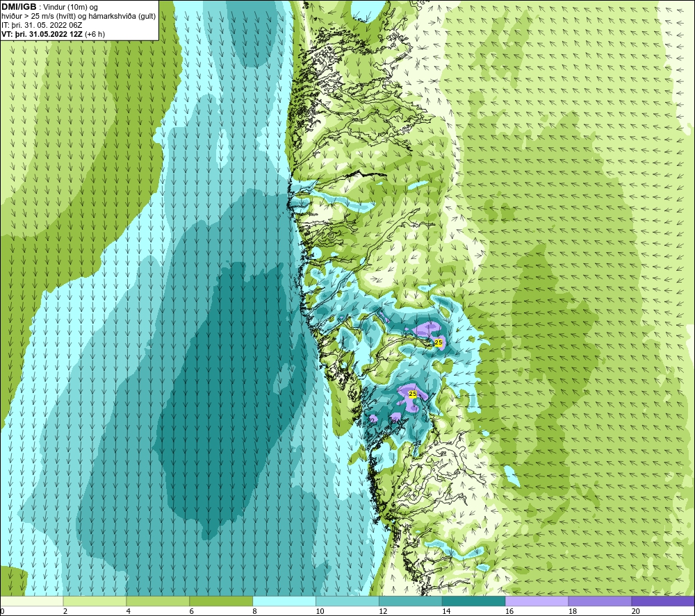695x616 pixels.
Task: Click the 18–20 m/s medium purple swatch
Action: coord(600,601)
